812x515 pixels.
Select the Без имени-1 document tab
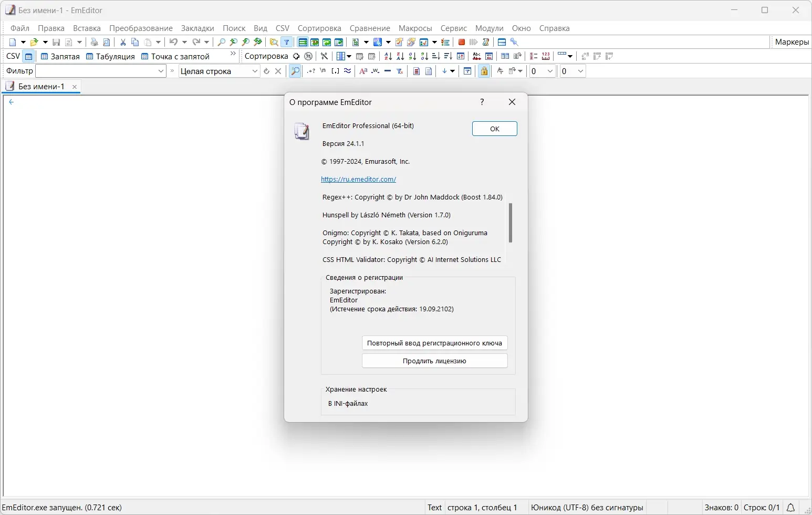(41, 87)
